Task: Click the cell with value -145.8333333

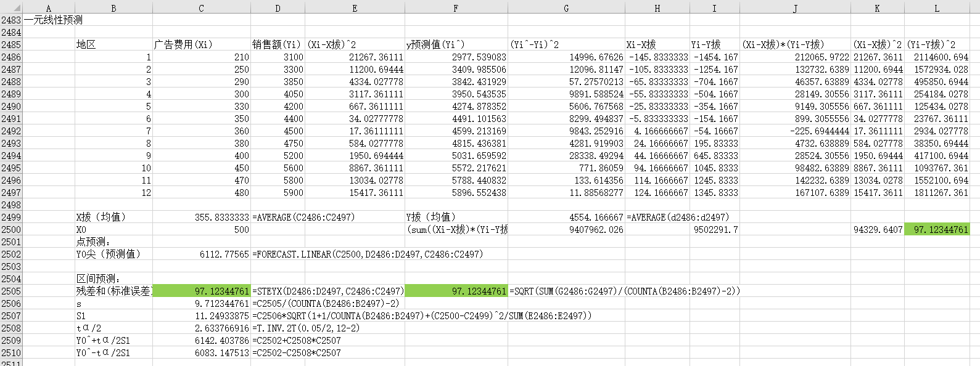Action: click(x=657, y=57)
